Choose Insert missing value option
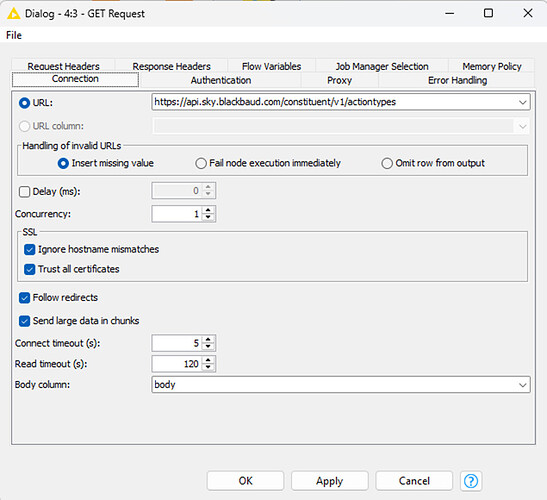 (63, 163)
